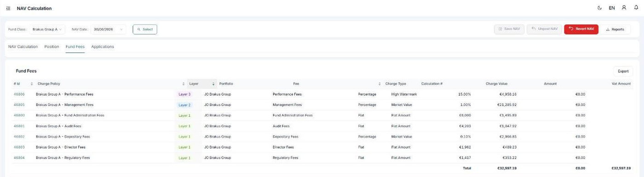644x177 pixels.
Task: Click Layer 1 tag in Audit Fees row
Action: click(x=184, y=126)
